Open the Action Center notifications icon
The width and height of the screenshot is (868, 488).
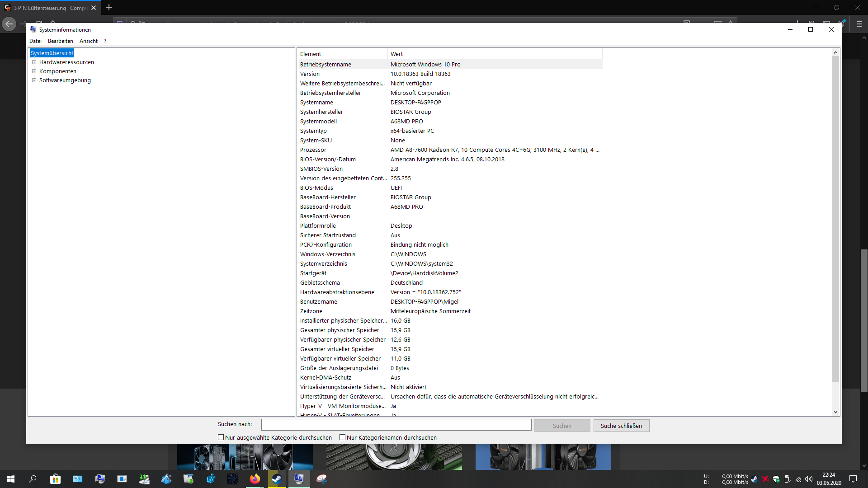(x=853, y=479)
